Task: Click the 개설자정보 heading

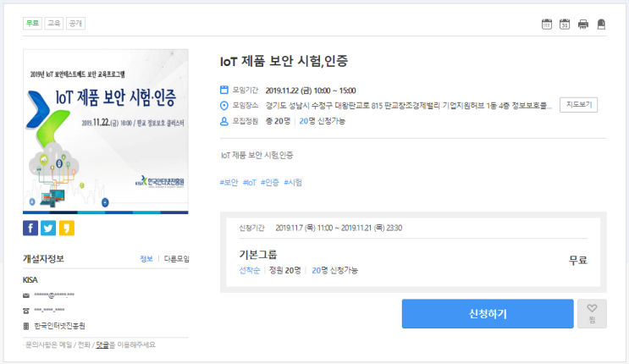Action: pyautogui.click(x=43, y=259)
